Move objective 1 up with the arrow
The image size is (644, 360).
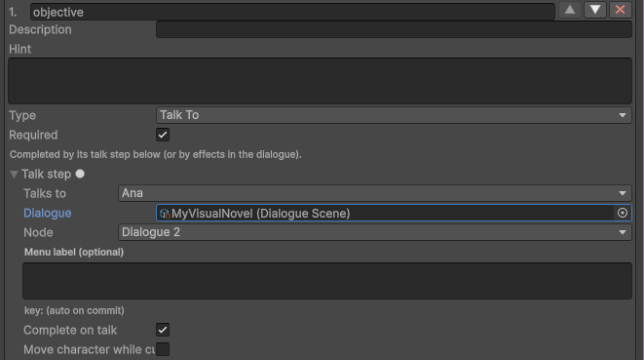point(570,10)
